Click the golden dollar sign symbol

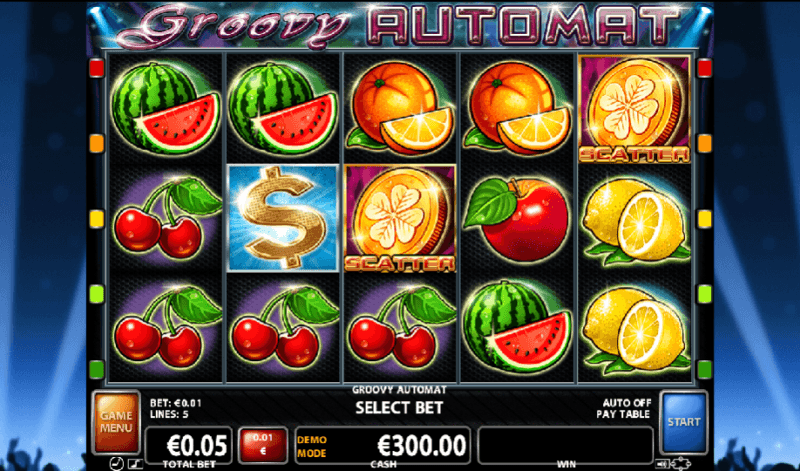283,218
